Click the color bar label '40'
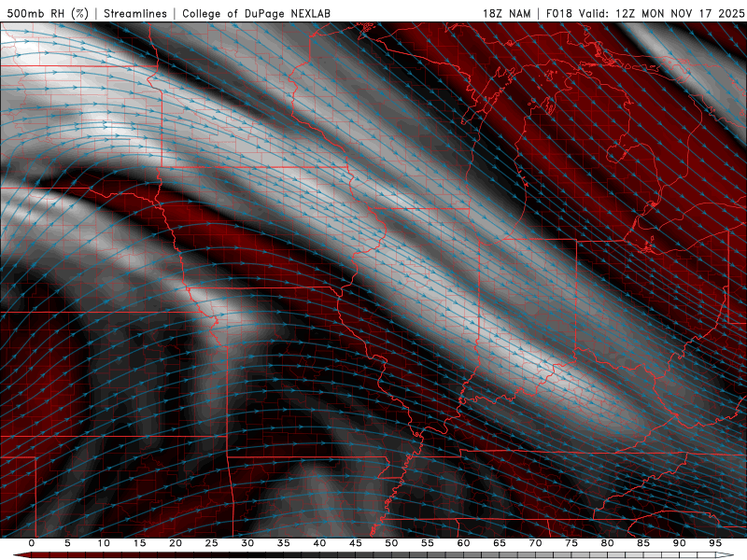The width and height of the screenshot is (747, 560). coord(319,543)
